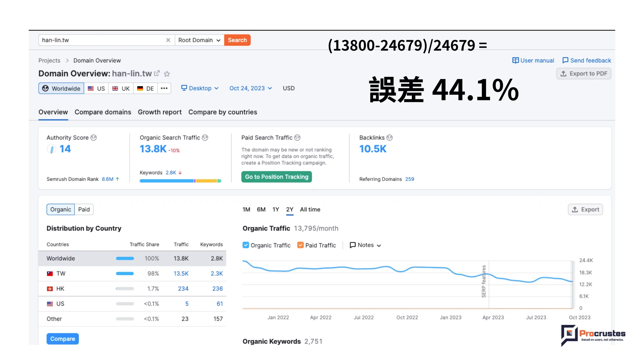Uncheck the Organic Traffic checkbox
644x362 pixels.
click(x=246, y=245)
